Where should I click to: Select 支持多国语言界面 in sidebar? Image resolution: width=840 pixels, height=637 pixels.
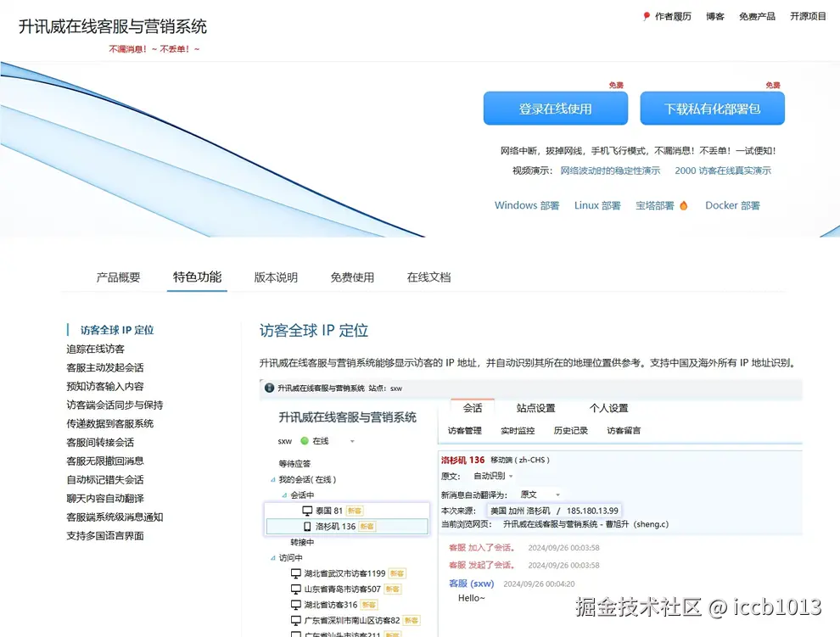pyautogui.click(x=105, y=536)
